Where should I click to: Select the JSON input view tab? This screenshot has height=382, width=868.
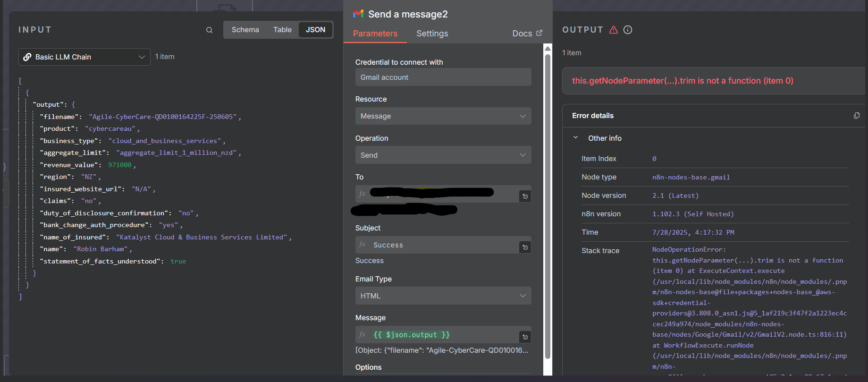315,30
